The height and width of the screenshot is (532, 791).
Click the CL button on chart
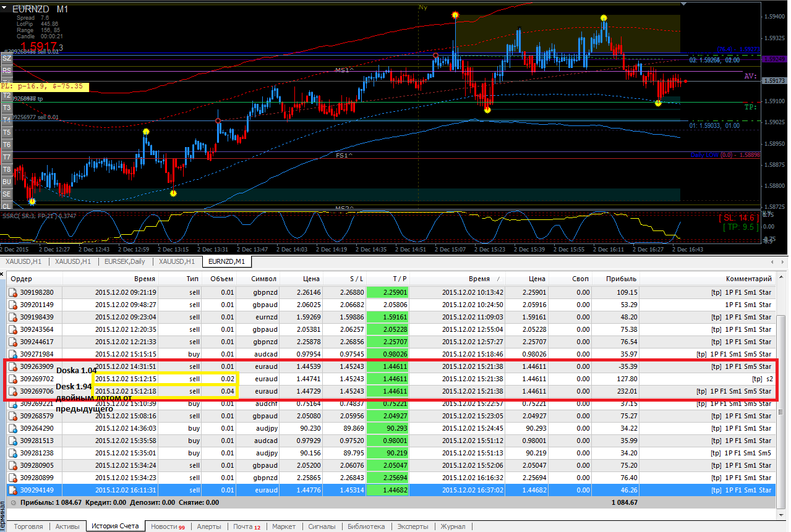pyautogui.click(x=6, y=206)
